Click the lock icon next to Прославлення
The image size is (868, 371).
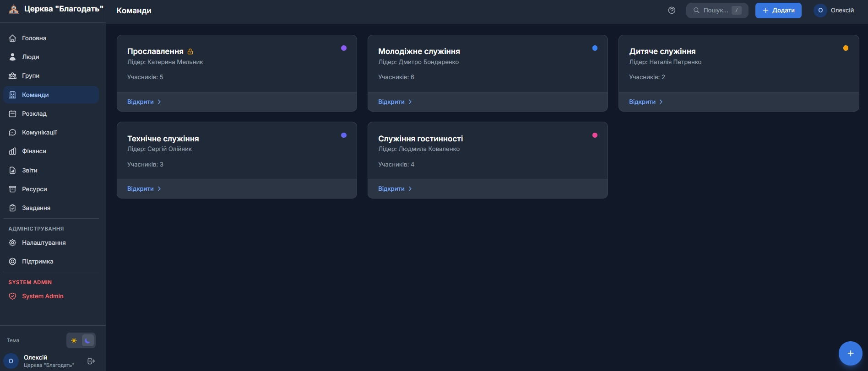click(190, 52)
